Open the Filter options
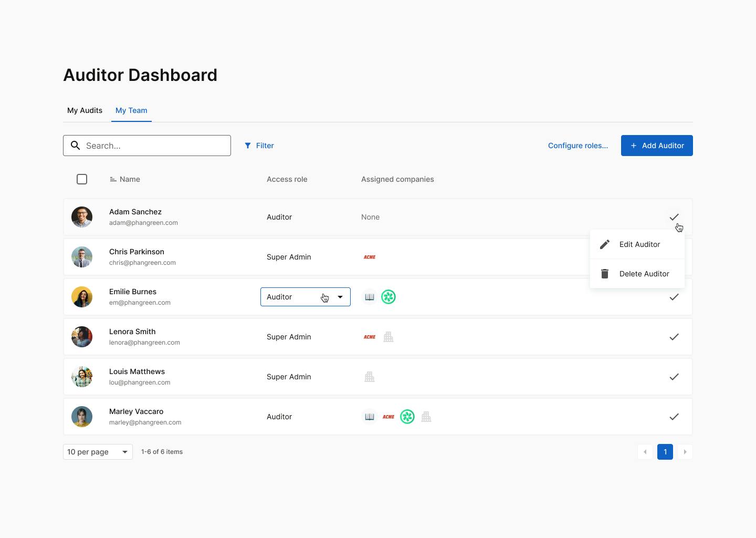756x538 pixels. pyautogui.click(x=259, y=146)
